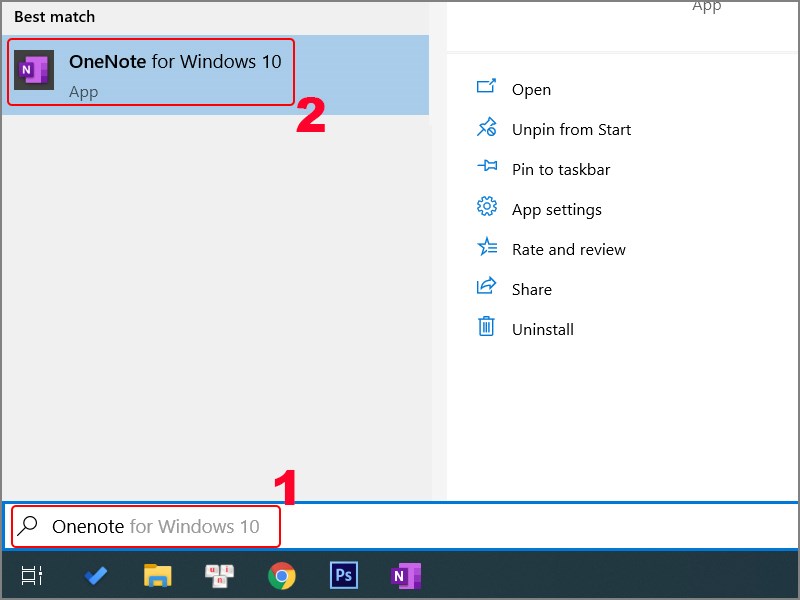Open Photoshop from the taskbar
This screenshot has width=800, height=600.
pyautogui.click(x=343, y=576)
